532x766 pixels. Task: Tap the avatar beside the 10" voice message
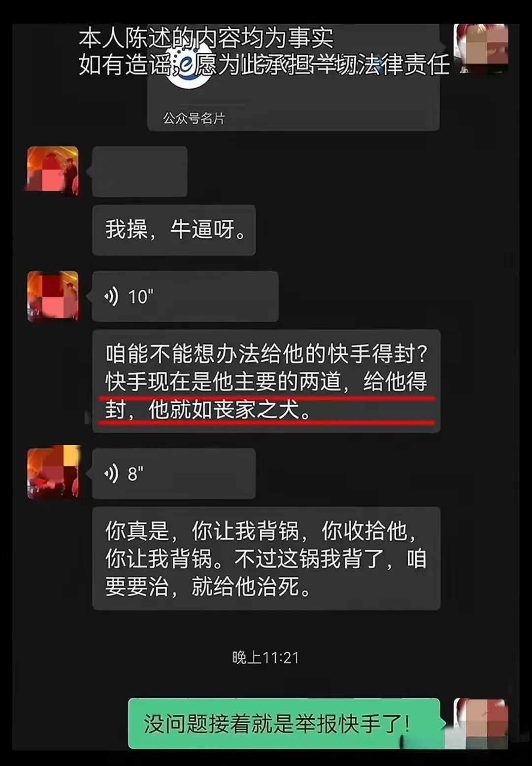click(53, 296)
